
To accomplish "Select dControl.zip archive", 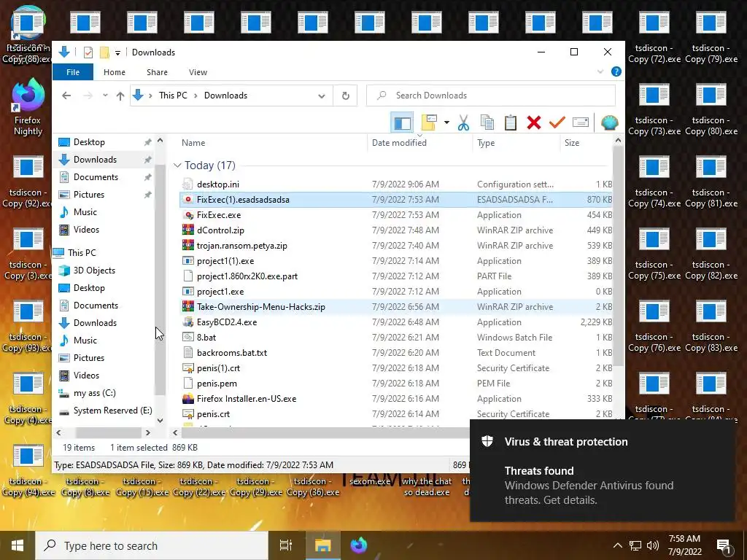I will pyautogui.click(x=220, y=230).
